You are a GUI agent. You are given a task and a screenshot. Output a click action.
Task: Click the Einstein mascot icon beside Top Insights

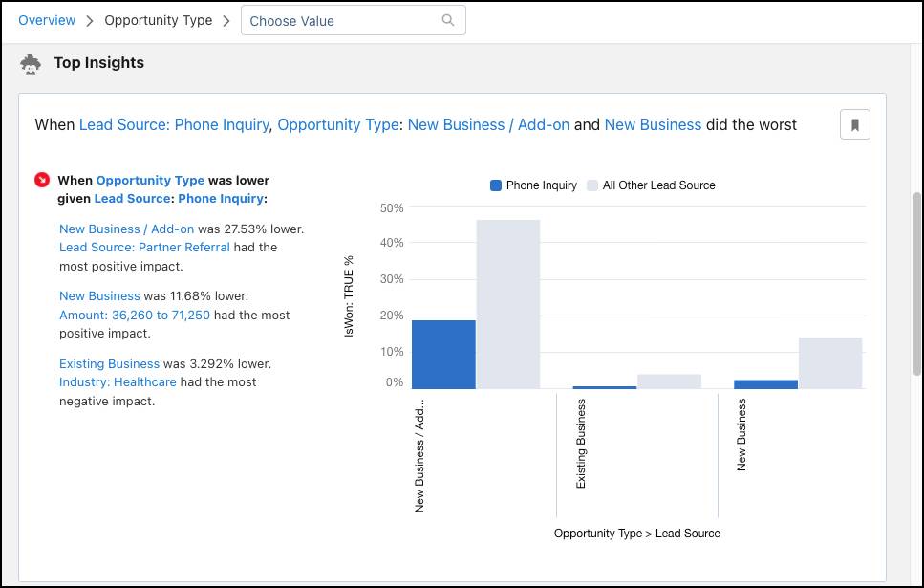pyautogui.click(x=31, y=62)
